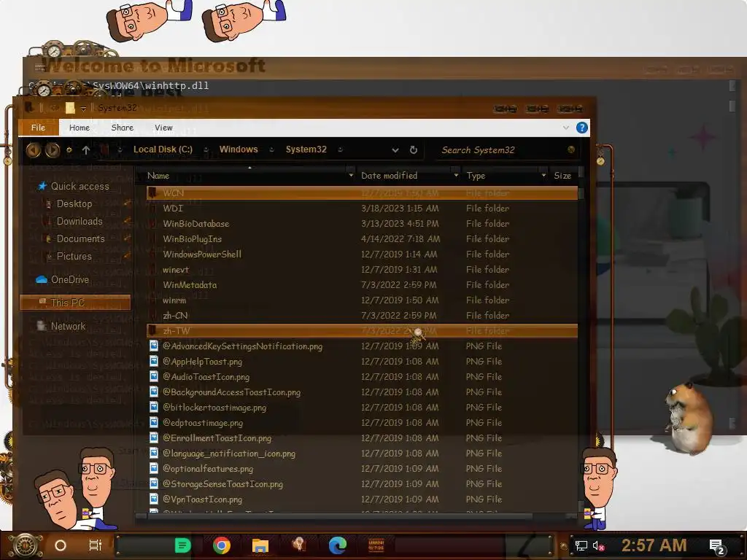This screenshot has height=560, width=747.
Task: Open Start menu steampunk button
Action: [x=25, y=545]
